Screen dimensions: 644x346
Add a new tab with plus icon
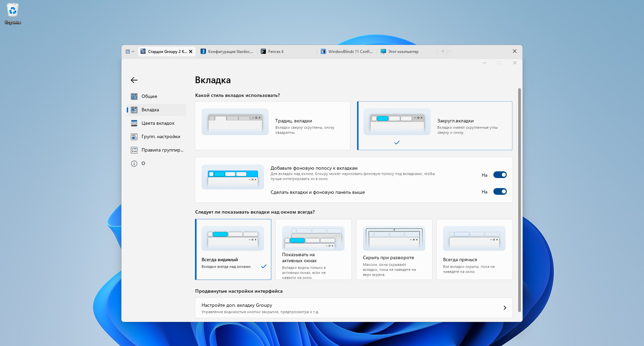click(x=443, y=51)
